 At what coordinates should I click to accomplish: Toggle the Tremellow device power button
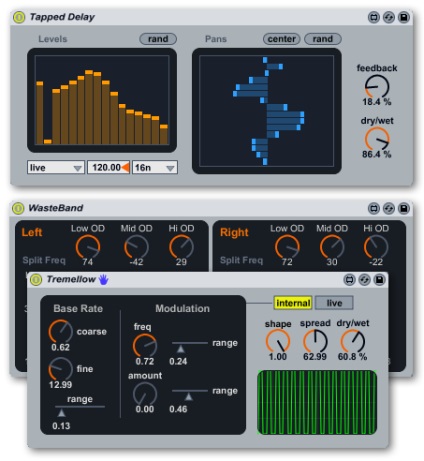coord(36,280)
